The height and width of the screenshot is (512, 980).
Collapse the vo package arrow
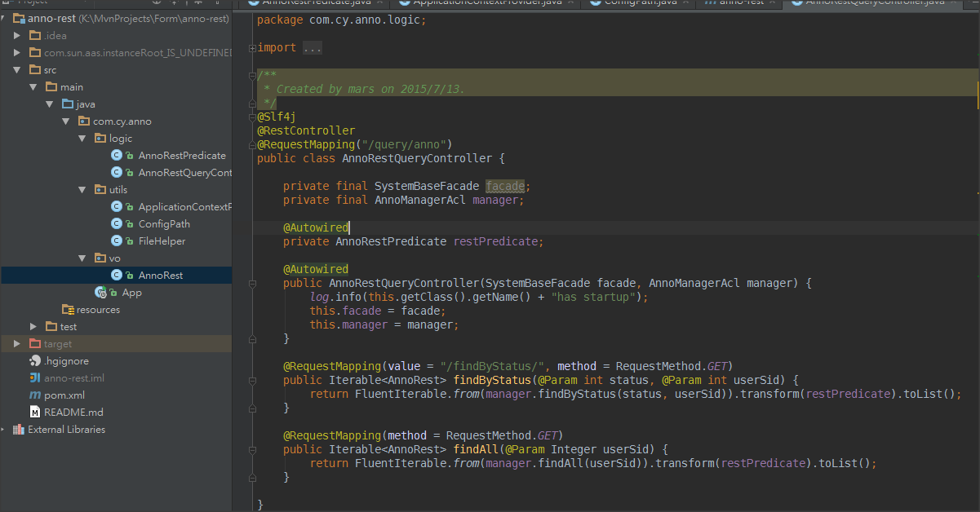coord(82,258)
